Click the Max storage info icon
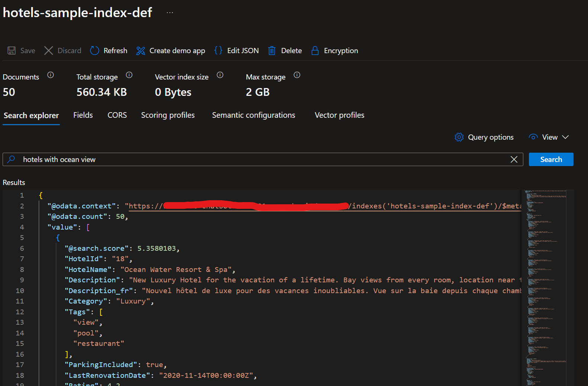Viewport: 588px width, 386px height. [x=297, y=75]
